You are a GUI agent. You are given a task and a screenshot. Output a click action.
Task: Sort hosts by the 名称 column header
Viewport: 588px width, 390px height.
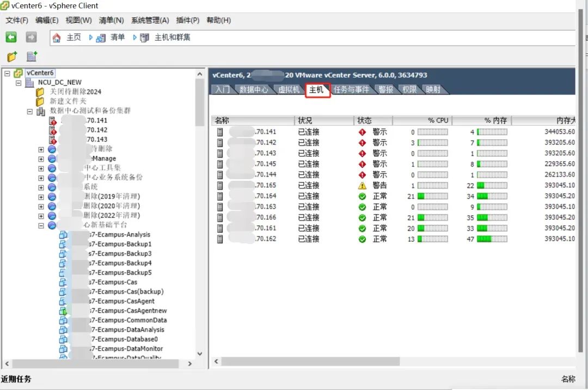(253, 120)
